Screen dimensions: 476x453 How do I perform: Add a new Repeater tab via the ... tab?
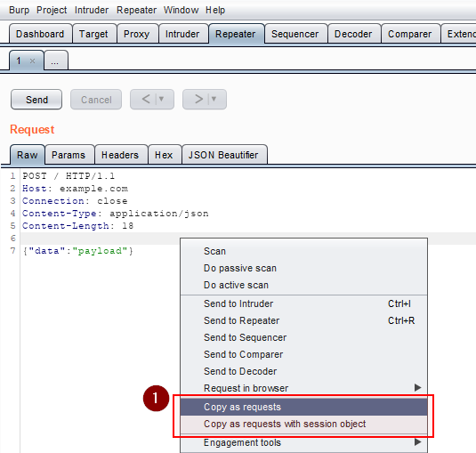[56, 61]
